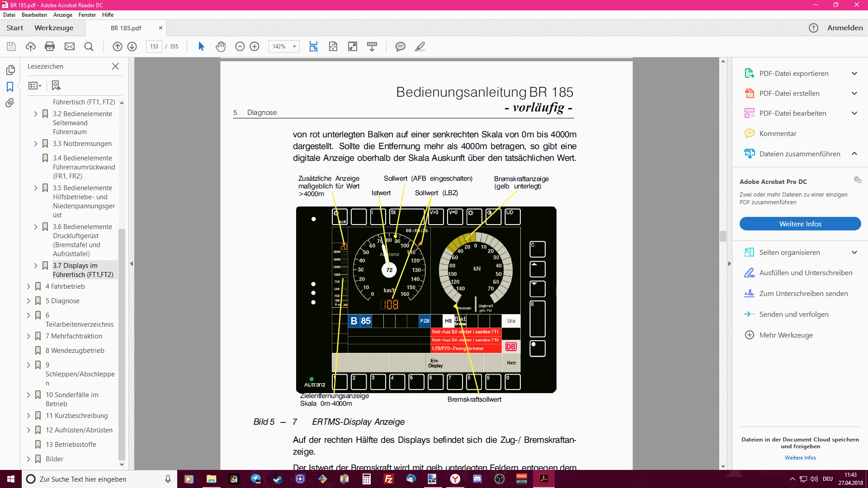Open the Bearbeiten menu

click(34, 15)
